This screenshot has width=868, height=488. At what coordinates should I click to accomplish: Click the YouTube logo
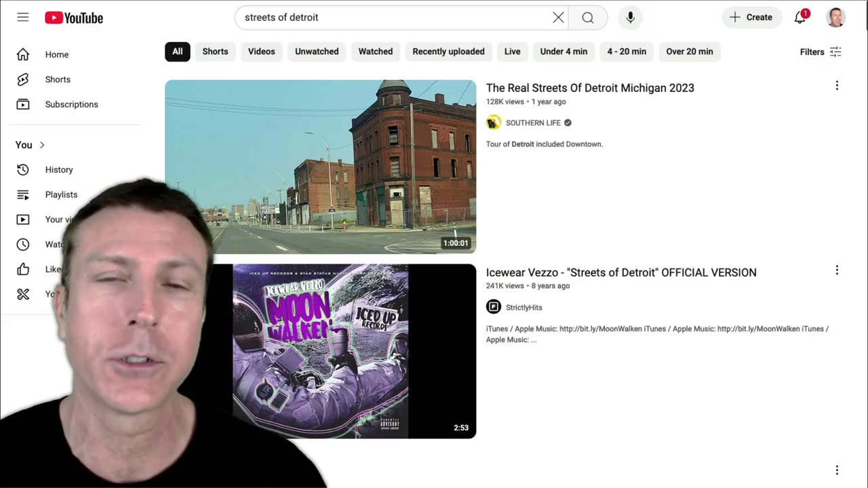pos(74,18)
